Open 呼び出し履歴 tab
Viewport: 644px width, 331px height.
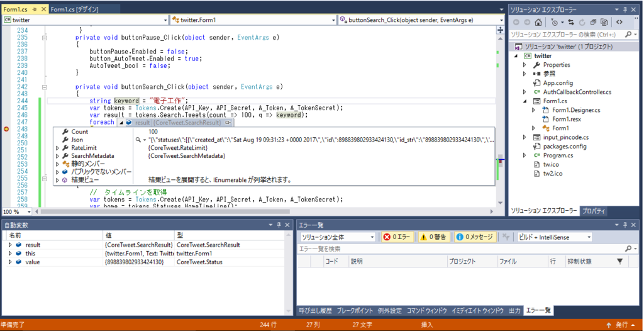[x=315, y=310]
